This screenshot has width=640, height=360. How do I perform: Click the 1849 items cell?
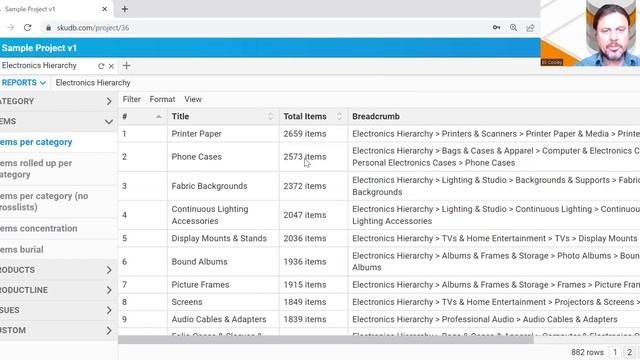pos(313,302)
